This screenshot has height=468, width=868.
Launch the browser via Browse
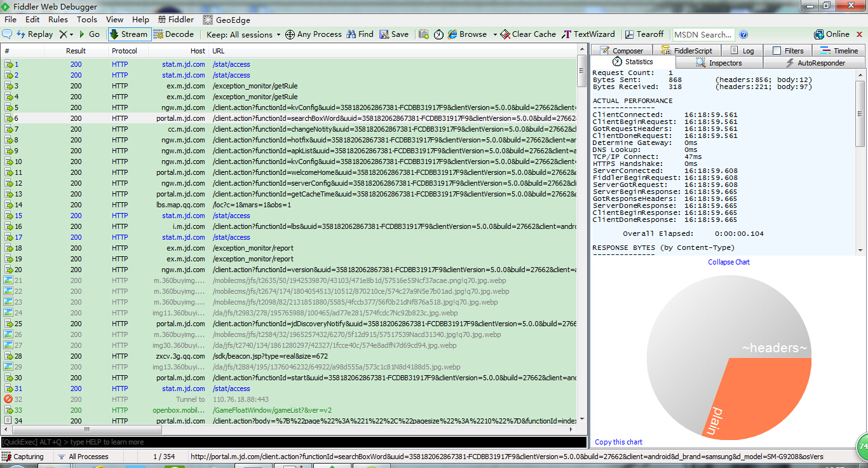pos(467,34)
